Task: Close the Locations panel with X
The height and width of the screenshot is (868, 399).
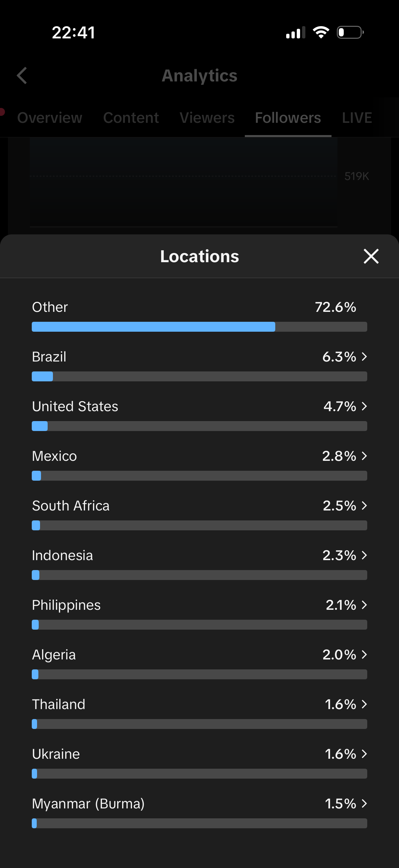Action: click(x=371, y=256)
